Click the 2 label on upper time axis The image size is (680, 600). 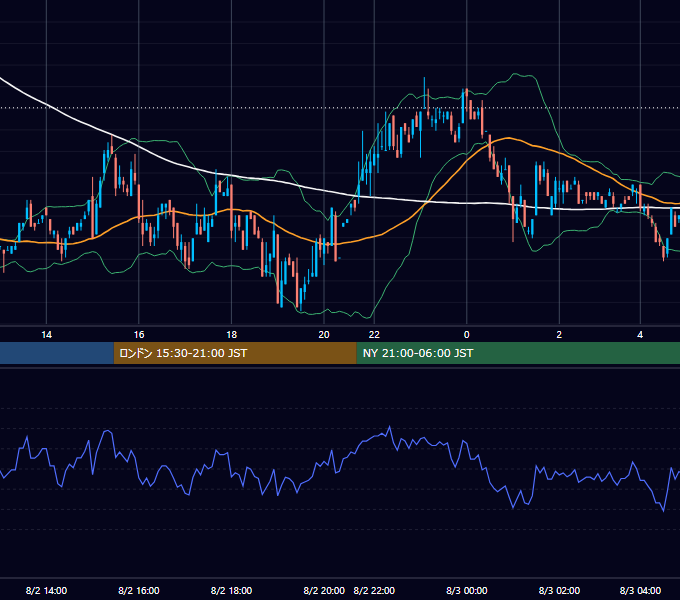(559, 335)
